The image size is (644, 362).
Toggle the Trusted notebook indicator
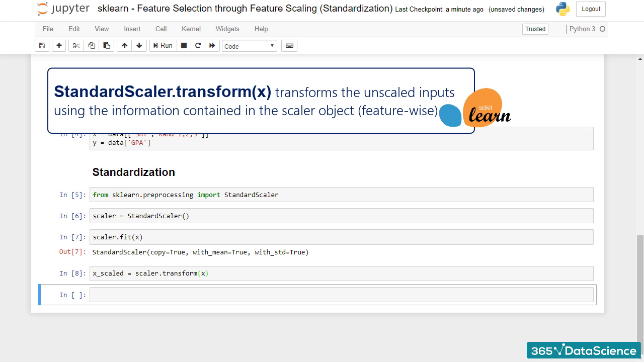535,29
